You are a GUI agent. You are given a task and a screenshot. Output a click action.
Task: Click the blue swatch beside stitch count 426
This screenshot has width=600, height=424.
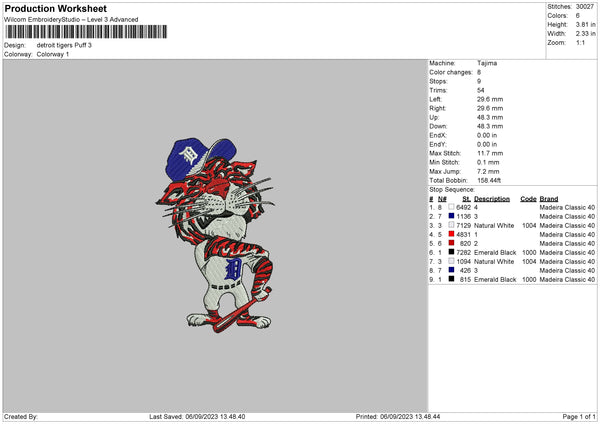(x=452, y=270)
